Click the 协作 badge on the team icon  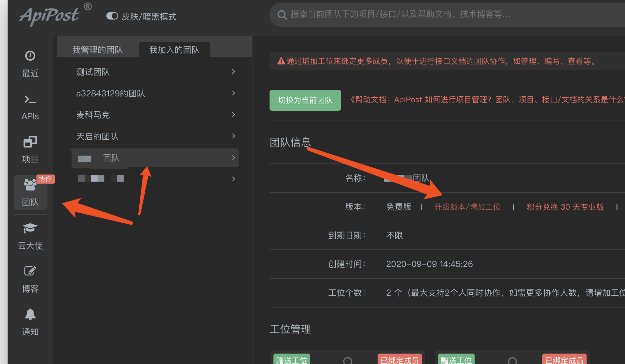pos(45,179)
